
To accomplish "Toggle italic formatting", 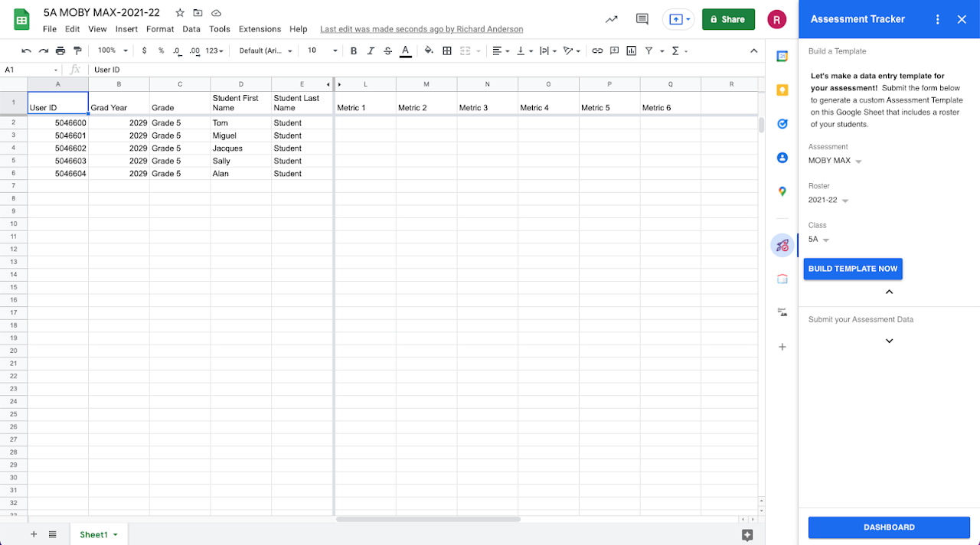I will pos(371,51).
